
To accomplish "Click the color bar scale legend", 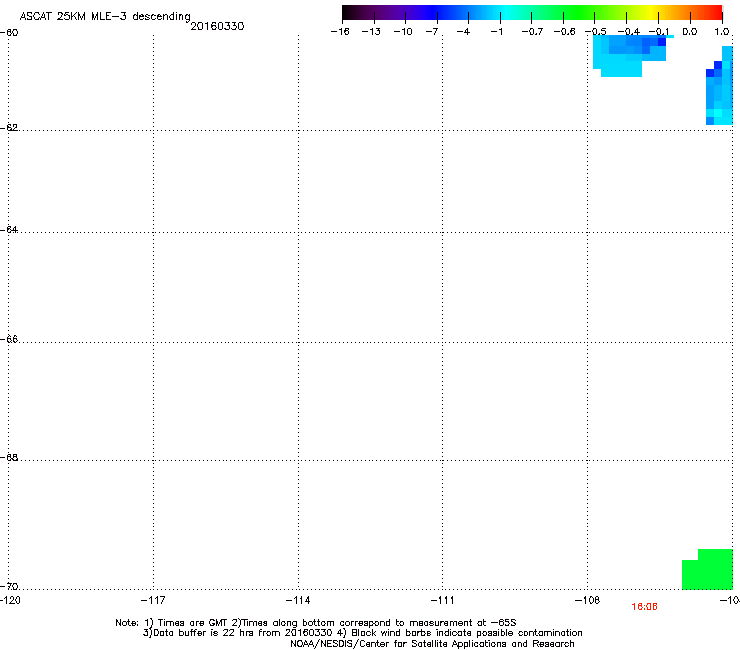I will tap(532, 13).
